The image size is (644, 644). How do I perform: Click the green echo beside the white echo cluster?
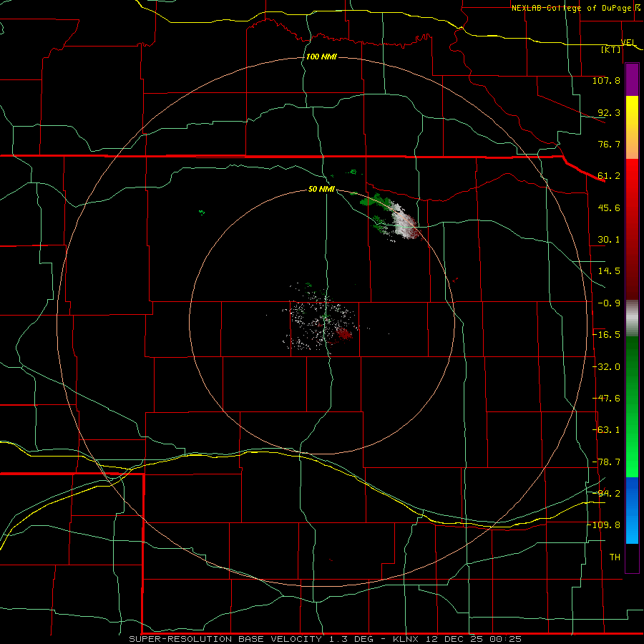click(x=374, y=201)
